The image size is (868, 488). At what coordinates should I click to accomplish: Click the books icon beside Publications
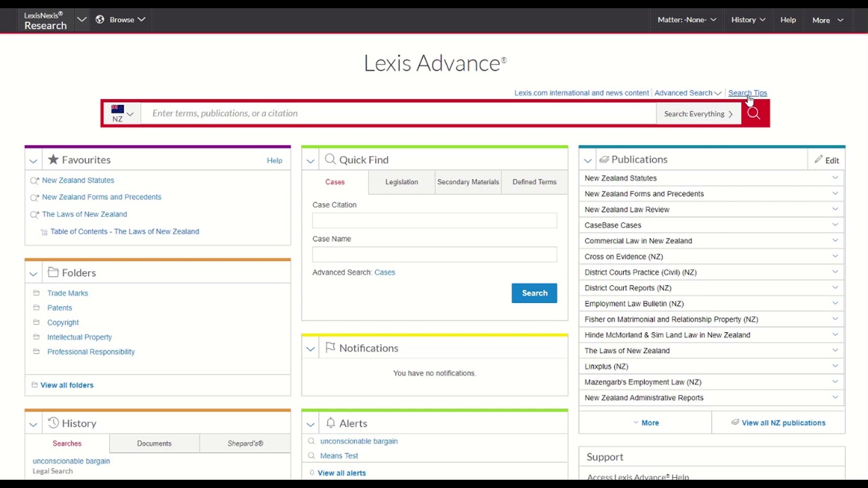pyautogui.click(x=604, y=159)
